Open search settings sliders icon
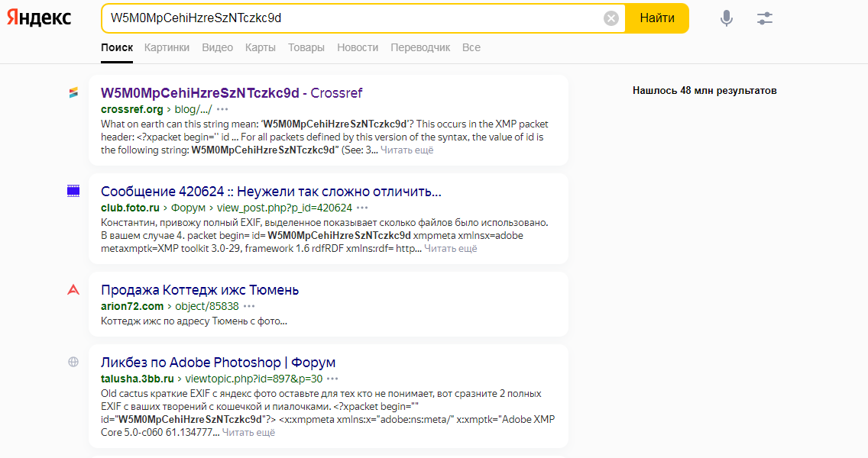868x458 pixels. pyautogui.click(x=764, y=18)
